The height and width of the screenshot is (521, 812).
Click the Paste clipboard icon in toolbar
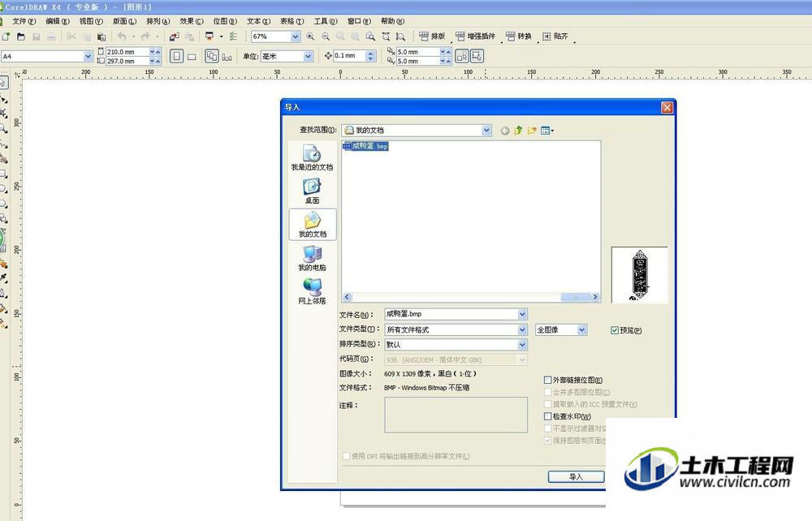(x=101, y=37)
